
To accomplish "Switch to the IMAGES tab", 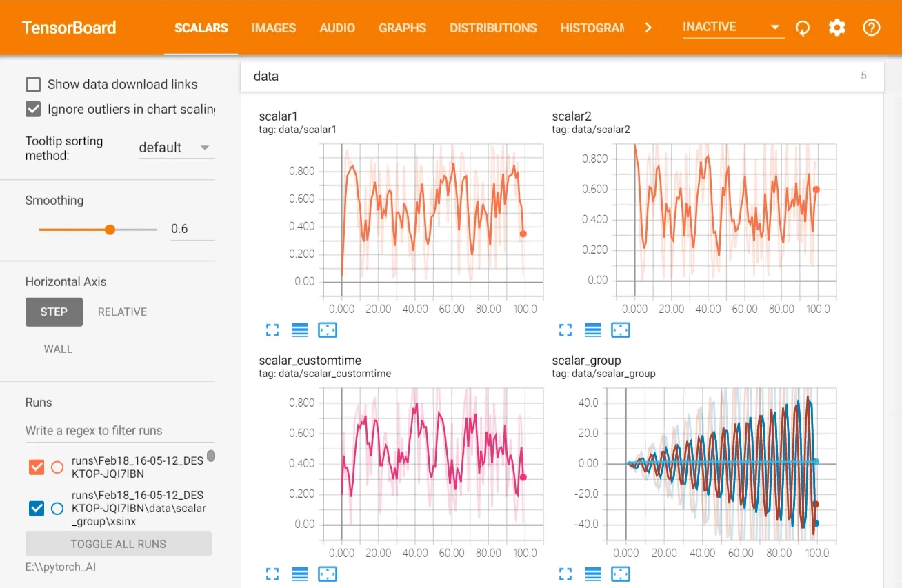I will (274, 28).
